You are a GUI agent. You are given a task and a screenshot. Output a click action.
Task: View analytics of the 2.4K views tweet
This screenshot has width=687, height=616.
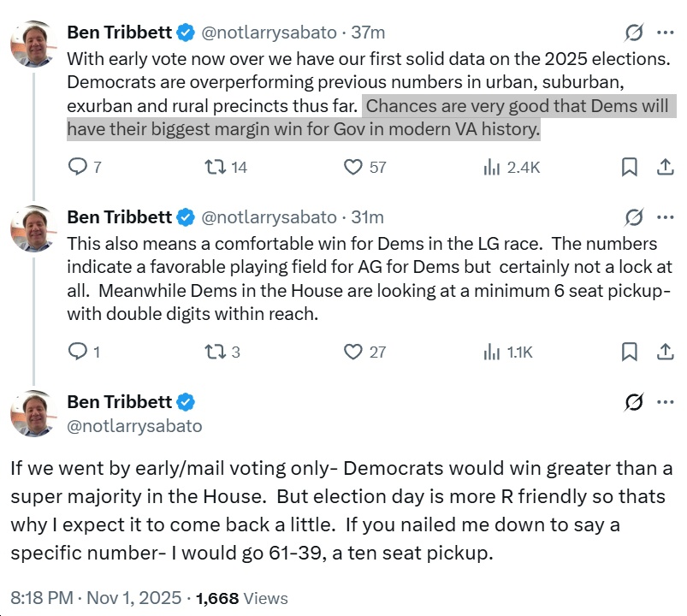pos(492,168)
